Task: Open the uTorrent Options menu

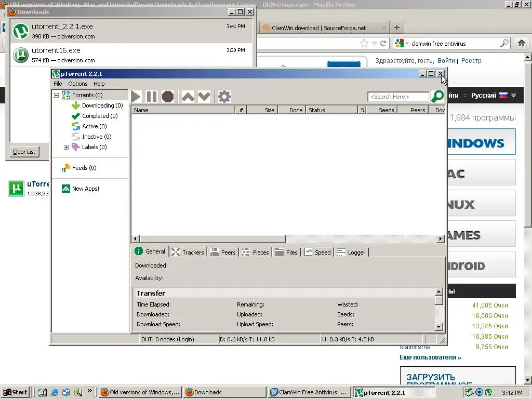Action: [78, 84]
